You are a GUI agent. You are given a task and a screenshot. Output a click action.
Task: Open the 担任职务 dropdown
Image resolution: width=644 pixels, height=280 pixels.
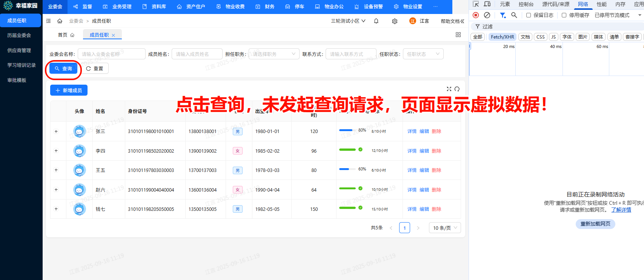pyautogui.click(x=274, y=54)
